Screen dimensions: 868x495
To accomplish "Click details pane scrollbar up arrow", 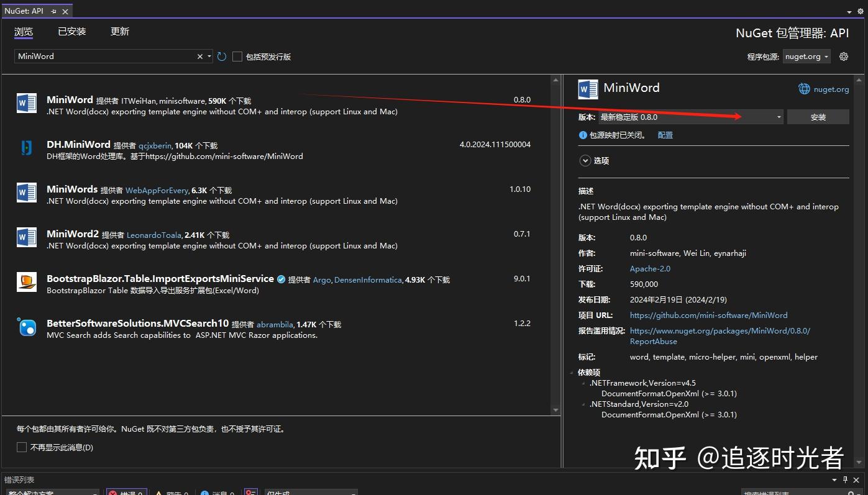I will tap(859, 79).
